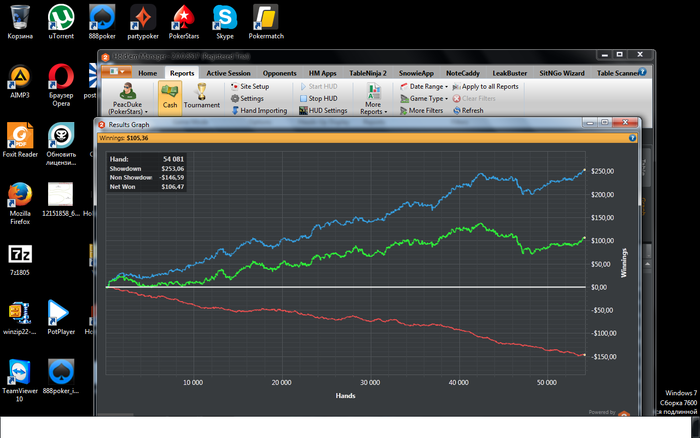
Task: Open the orange application menu button
Action: [x=116, y=71]
